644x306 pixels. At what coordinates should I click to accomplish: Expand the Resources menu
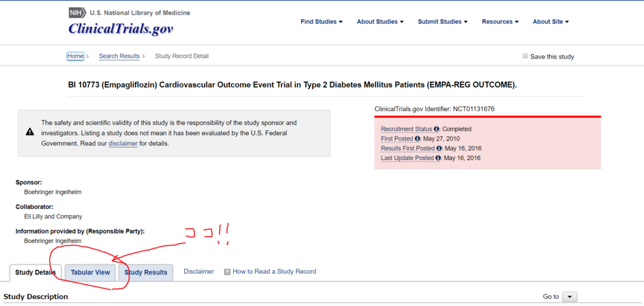pos(500,22)
